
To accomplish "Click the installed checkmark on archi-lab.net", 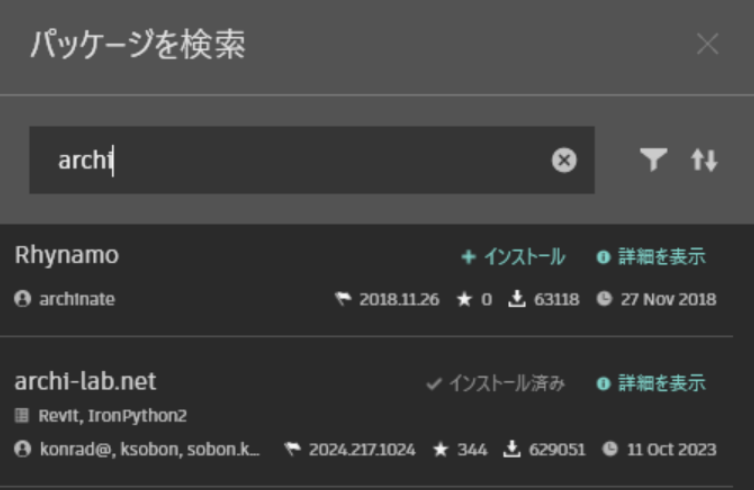I will point(433,383).
